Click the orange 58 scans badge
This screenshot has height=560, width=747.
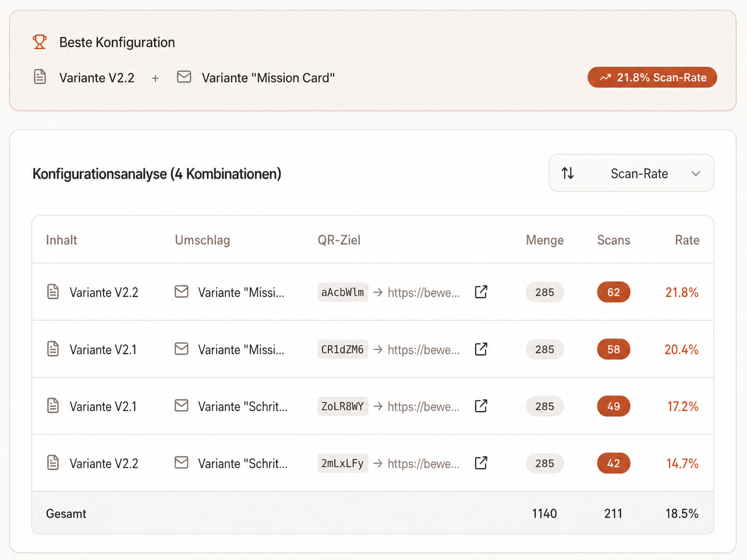click(613, 350)
